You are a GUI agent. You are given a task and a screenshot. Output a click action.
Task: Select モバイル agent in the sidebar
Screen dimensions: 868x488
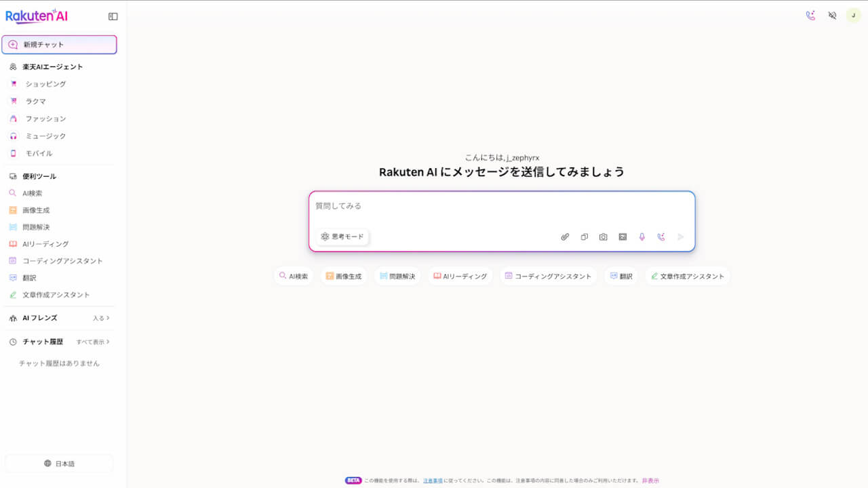39,153
